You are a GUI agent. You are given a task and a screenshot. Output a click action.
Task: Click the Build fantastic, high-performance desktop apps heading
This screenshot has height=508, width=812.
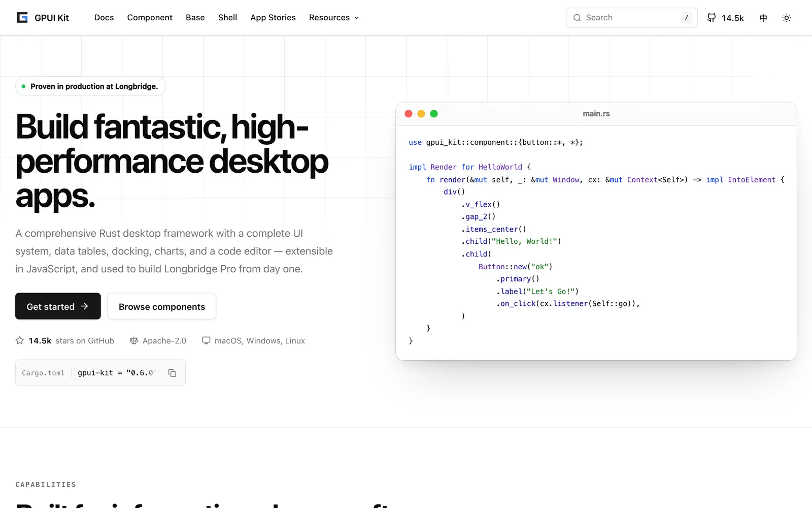(172, 161)
